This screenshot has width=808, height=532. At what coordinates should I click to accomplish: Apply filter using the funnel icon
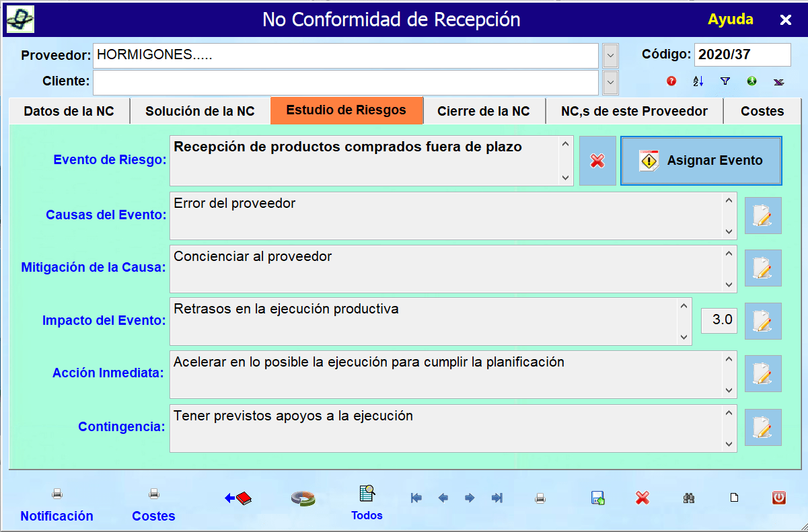tap(725, 81)
